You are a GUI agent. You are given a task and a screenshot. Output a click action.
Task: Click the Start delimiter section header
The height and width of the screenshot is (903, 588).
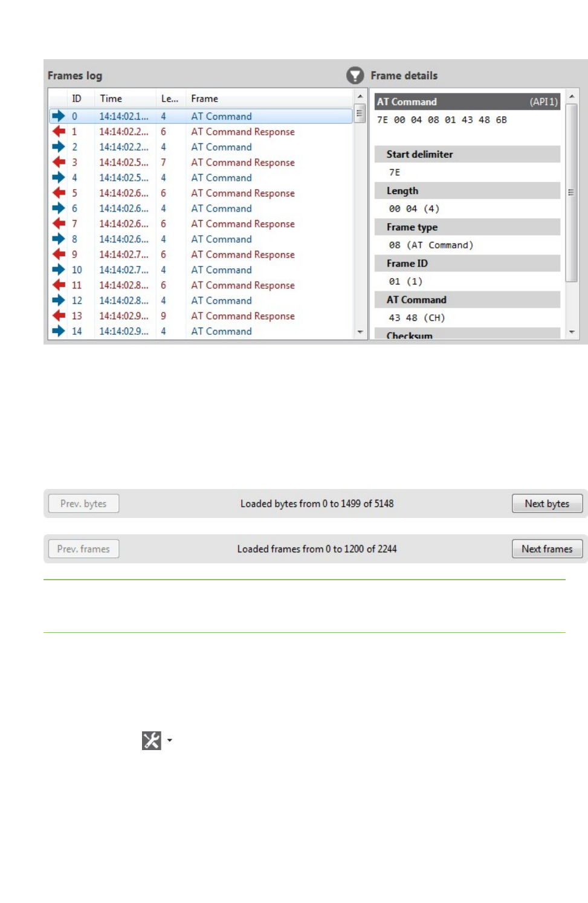pos(467,154)
